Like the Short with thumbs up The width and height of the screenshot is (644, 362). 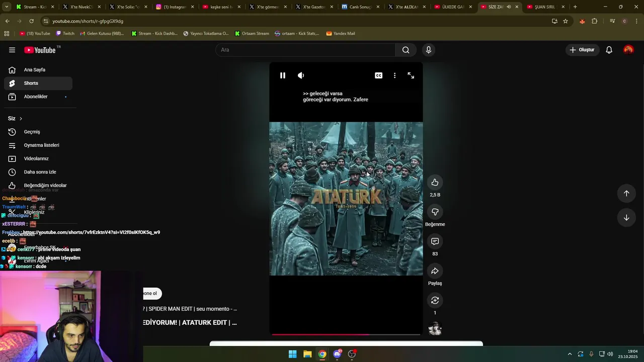pos(435,183)
